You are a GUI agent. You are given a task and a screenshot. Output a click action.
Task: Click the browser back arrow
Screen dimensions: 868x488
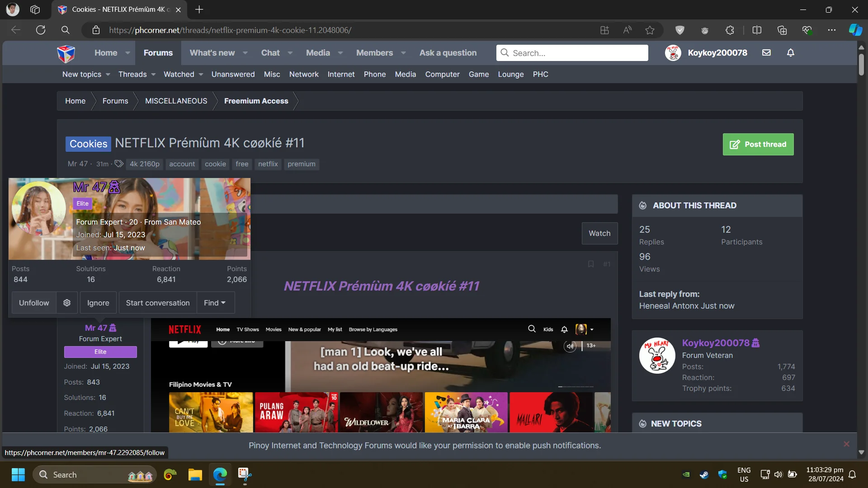(x=16, y=30)
